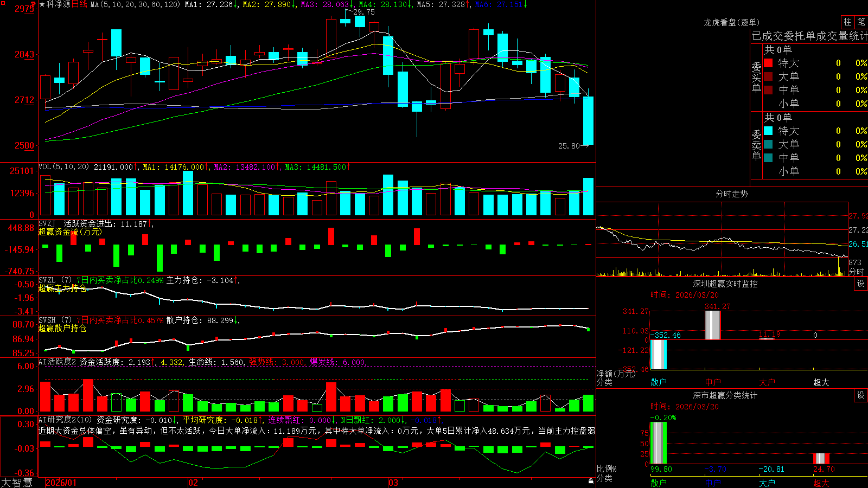
Task: Switch to 柱 (bar) display mode
Action: coord(847,22)
